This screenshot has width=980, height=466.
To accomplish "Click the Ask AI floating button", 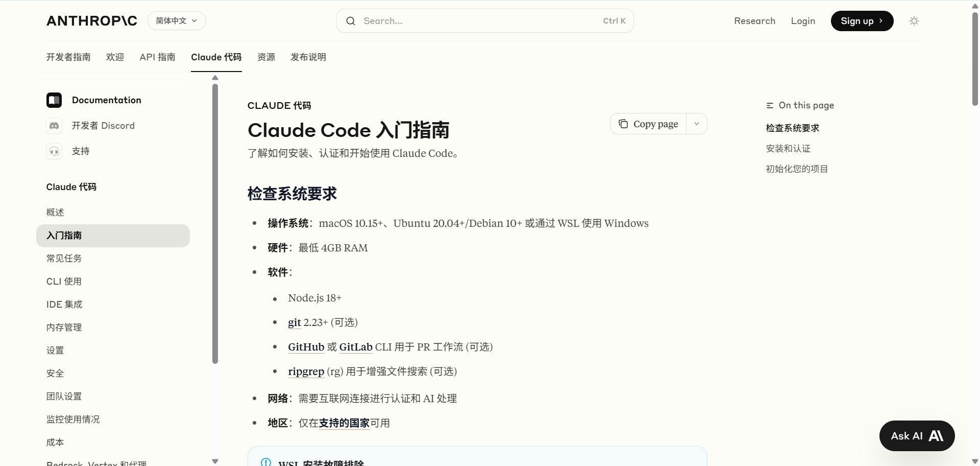I will point(917,436).
